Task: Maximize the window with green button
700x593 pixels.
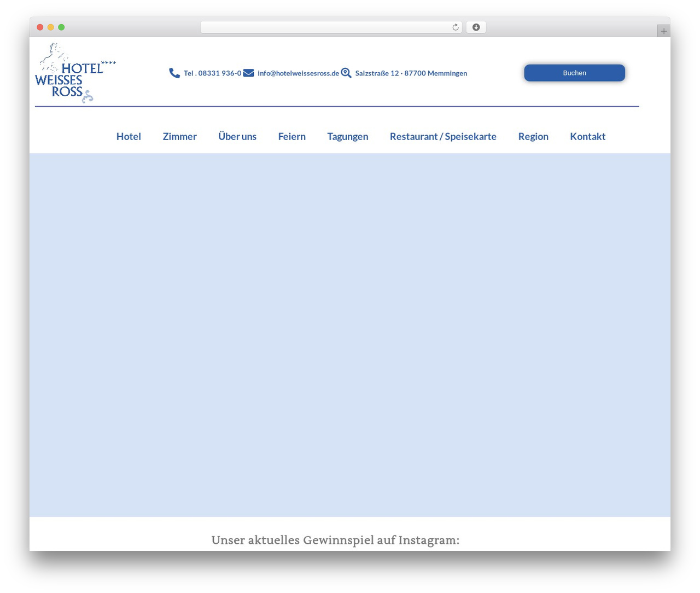Action: 61,27
